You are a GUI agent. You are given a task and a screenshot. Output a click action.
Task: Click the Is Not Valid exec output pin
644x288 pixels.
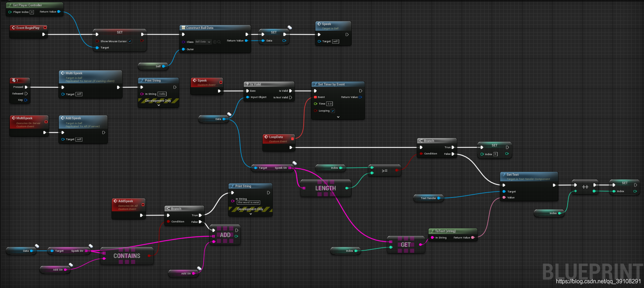pos(291,97)
